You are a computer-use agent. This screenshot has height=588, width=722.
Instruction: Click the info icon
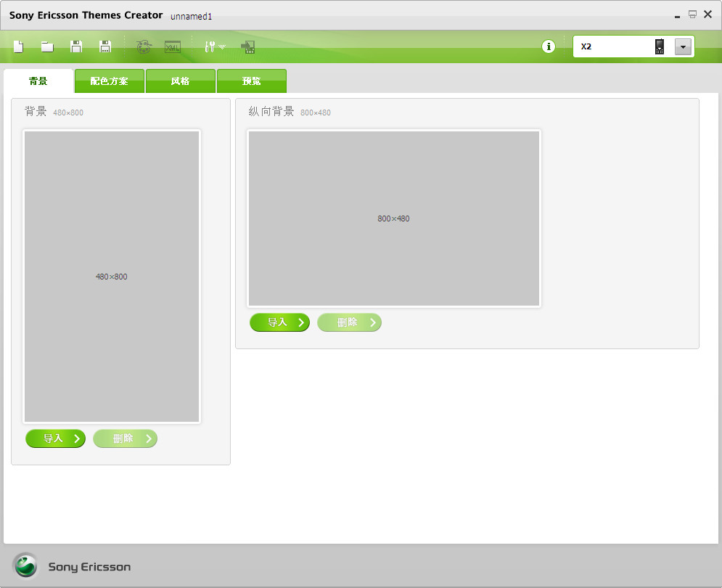pyautogui.click(x=549, y=46)
